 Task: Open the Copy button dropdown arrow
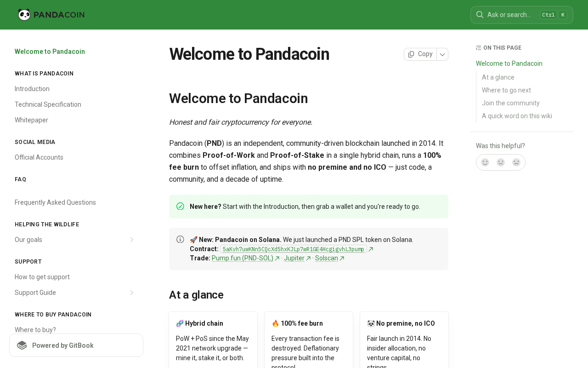pyautogui.click(x=442, y=54)
